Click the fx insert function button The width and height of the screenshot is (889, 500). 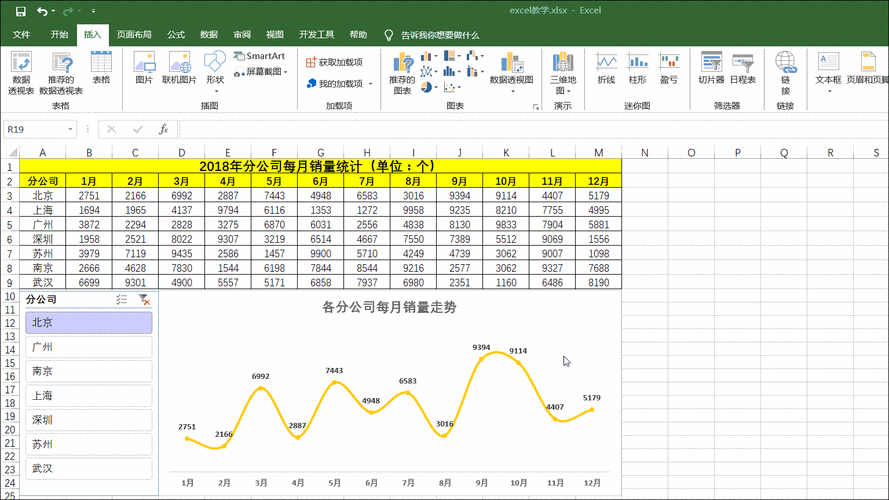(x=163, y=129)
